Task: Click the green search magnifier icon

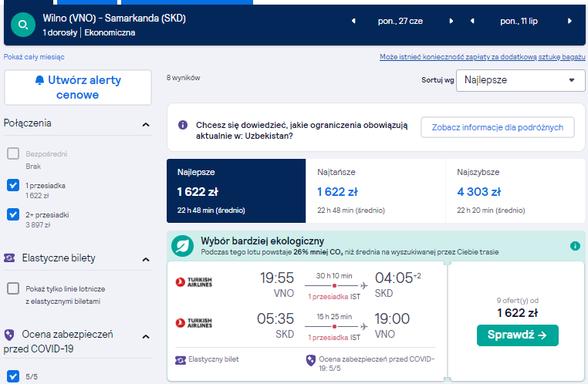Action: [x=23, y=25]
